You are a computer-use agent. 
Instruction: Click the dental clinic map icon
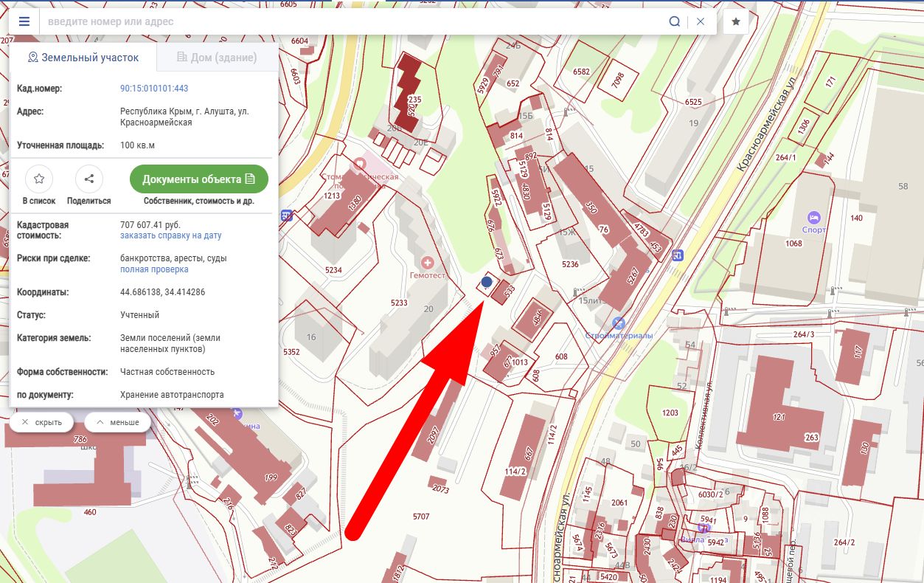[361, 162]
